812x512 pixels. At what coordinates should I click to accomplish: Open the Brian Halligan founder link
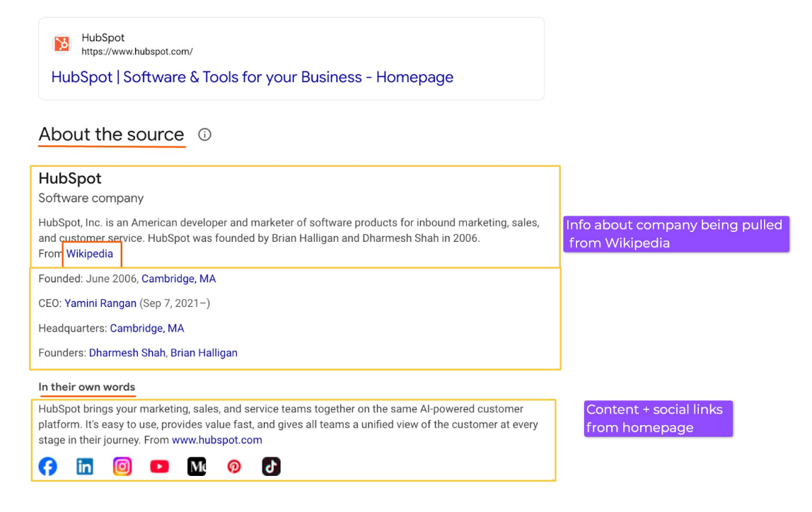[x=204, y=353]
